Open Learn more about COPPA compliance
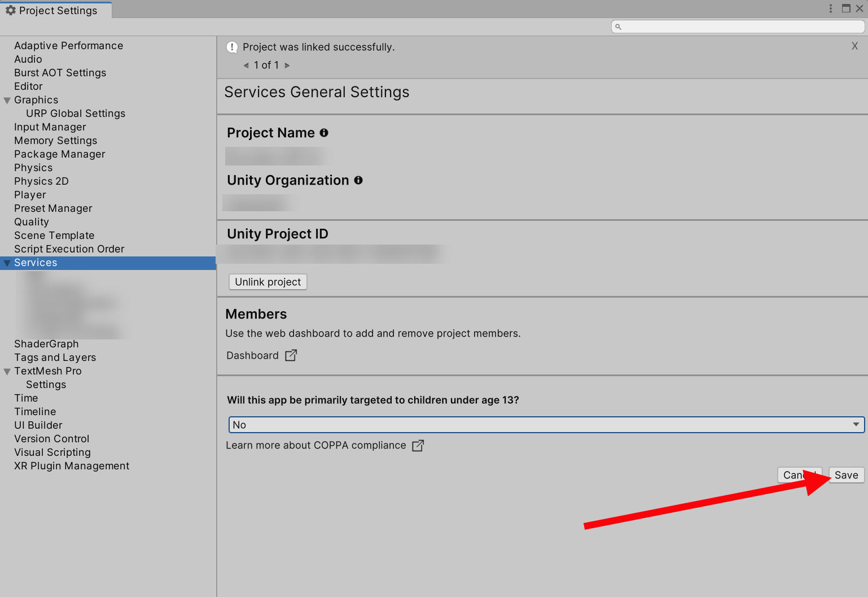 coord(316,445)
